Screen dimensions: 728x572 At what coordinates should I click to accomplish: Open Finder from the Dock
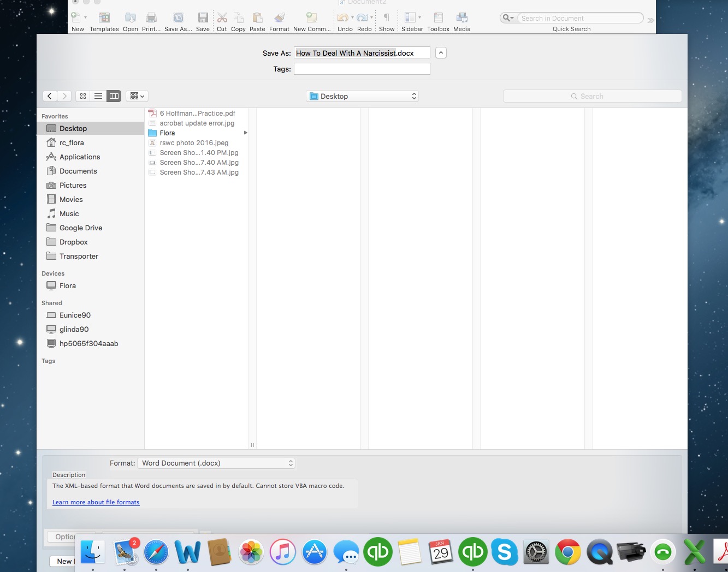[93, 552]
